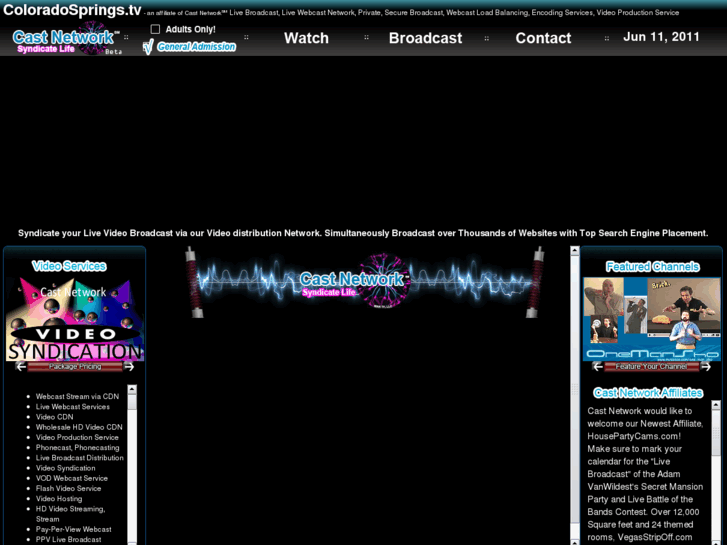Open VOD Webcast Service link
Image resolution: width=727 pixels, height=545 pixels.
[71, 478]
